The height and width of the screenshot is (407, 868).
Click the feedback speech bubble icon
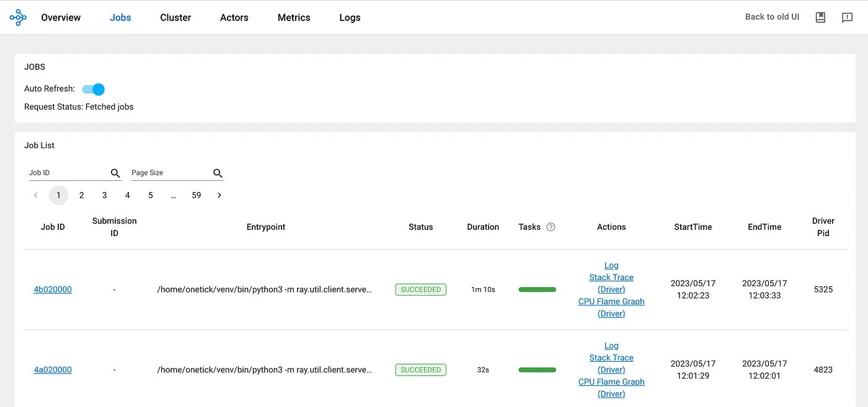click(847, 17)
